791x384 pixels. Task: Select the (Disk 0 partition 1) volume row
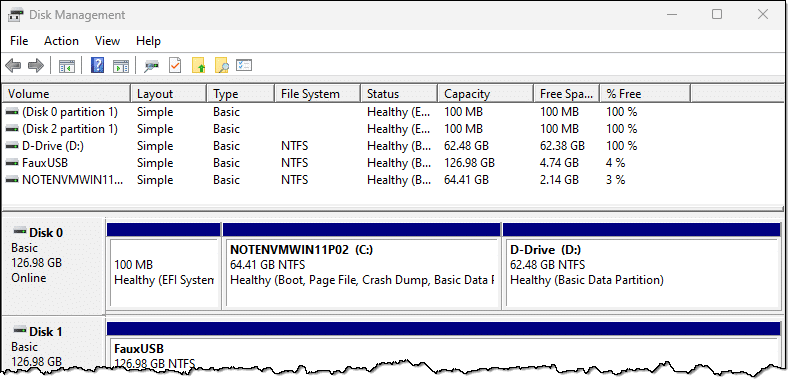click(x=392, y=112)
